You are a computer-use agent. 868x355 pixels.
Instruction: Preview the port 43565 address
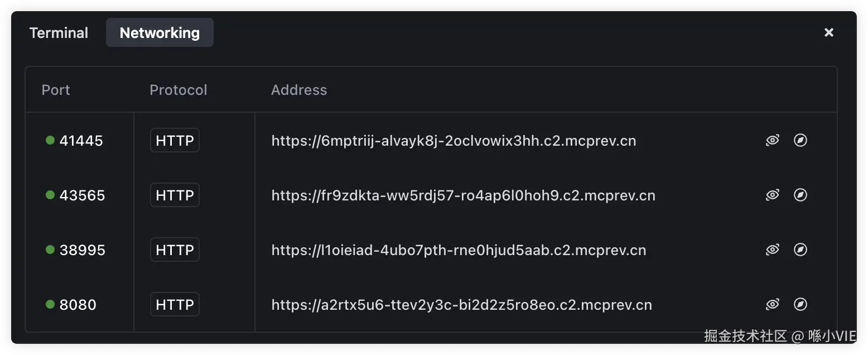pyautogui.click(x=772, y=195)
